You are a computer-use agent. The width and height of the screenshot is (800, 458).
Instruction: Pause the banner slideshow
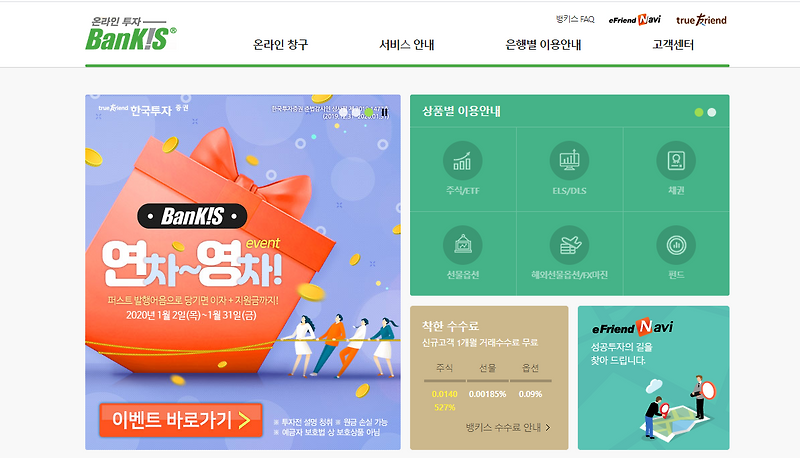385,112
